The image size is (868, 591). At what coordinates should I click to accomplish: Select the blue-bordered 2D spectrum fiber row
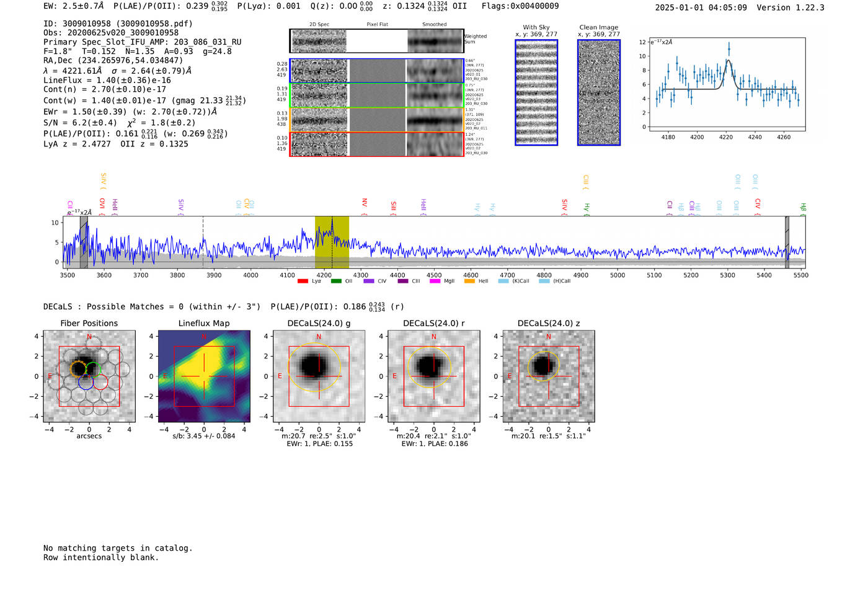tap(377, 71)
